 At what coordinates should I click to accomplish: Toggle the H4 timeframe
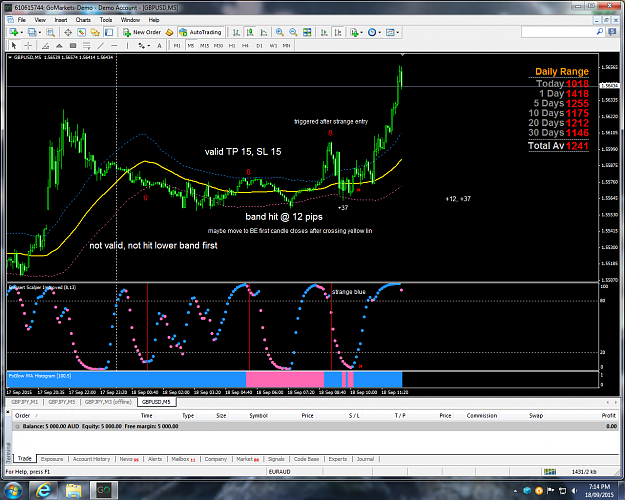click(x=246, y=45)
